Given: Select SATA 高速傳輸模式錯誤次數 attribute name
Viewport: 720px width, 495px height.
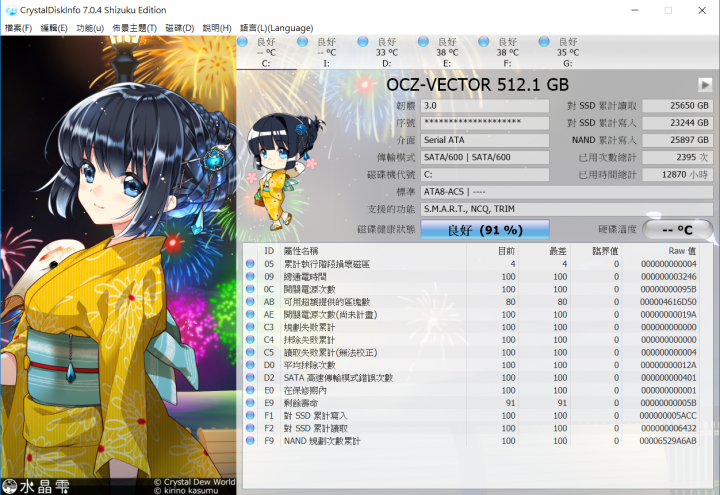Looking at the screenshot, I should point(338,378).
